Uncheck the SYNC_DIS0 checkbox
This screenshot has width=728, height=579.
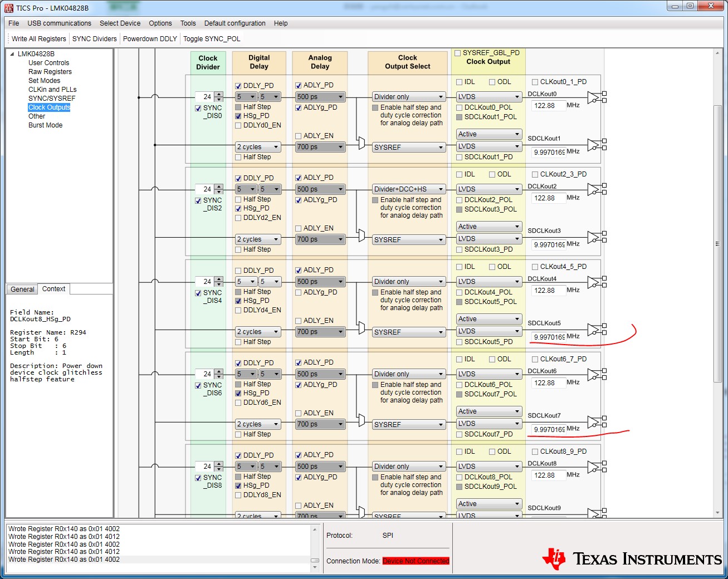coord(198,108)
